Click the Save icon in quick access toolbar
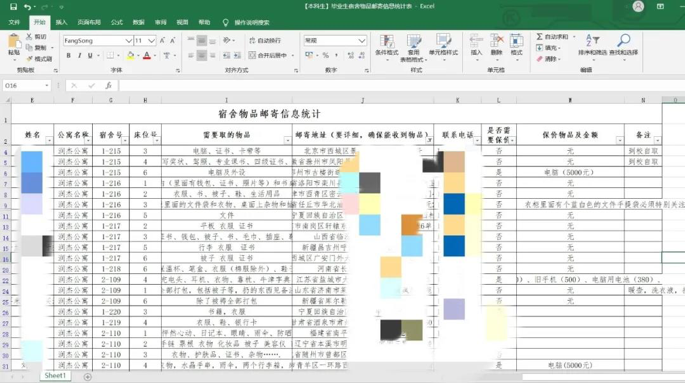 point(14,7)
